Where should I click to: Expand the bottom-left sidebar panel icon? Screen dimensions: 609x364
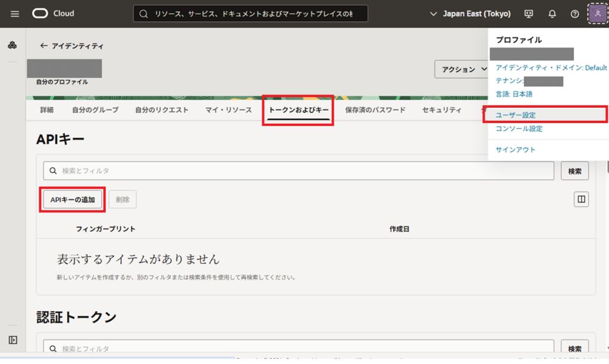pos(12,340)
